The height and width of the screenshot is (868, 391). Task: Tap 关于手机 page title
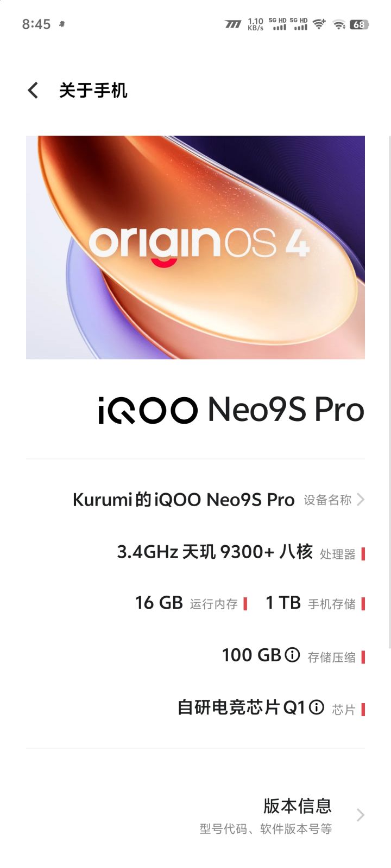(93, 90)
